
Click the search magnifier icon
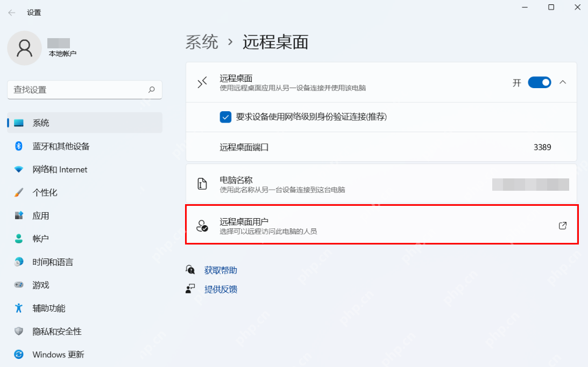152,90
